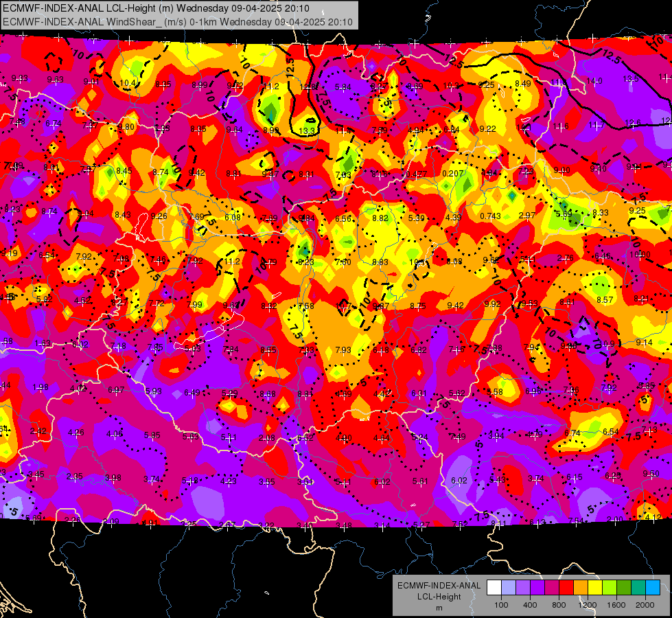Click the wind shear value '1.63'
Image resolution: width=672 pixels, height=618 pixels.
pyautogui.click(x=43, y=343)
